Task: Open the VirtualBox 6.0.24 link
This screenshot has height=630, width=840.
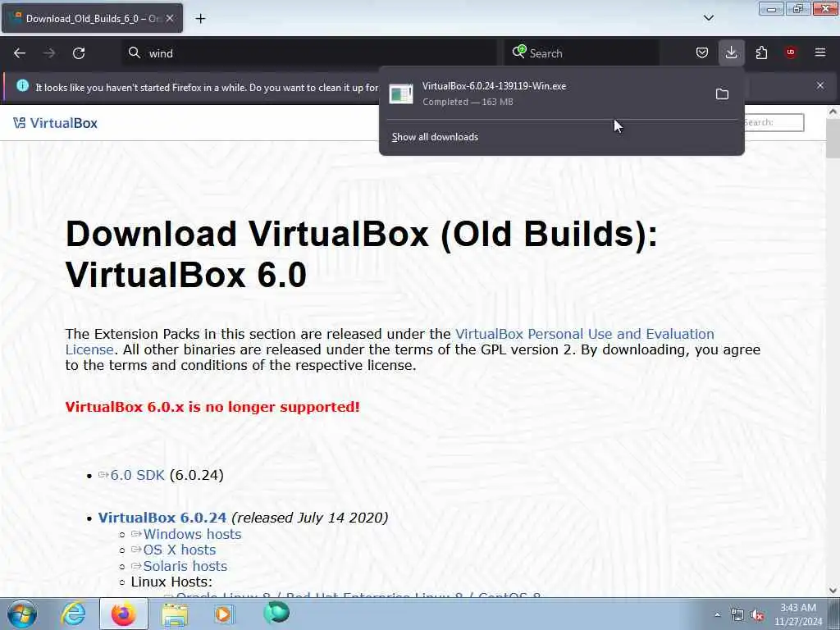Action: [162, 518]
